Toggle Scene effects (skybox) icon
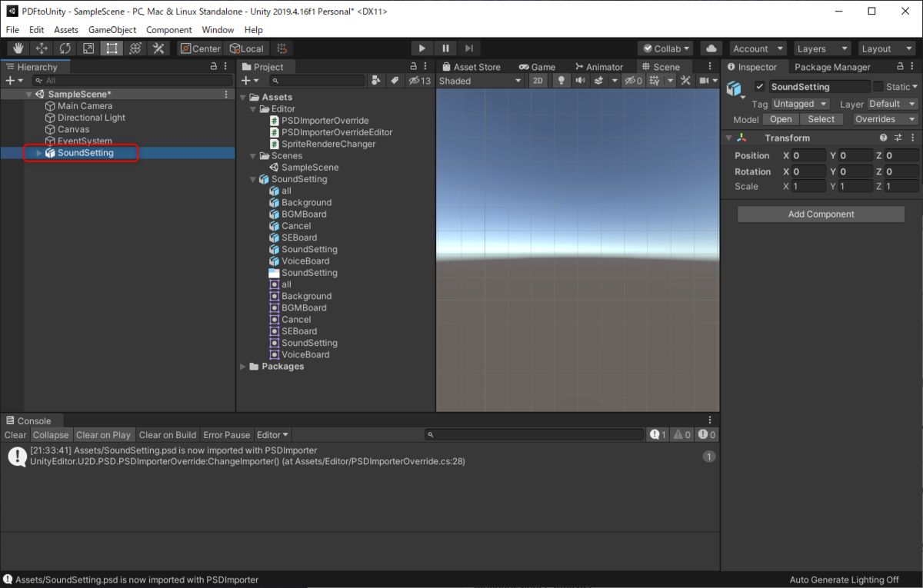 [598, 81]
